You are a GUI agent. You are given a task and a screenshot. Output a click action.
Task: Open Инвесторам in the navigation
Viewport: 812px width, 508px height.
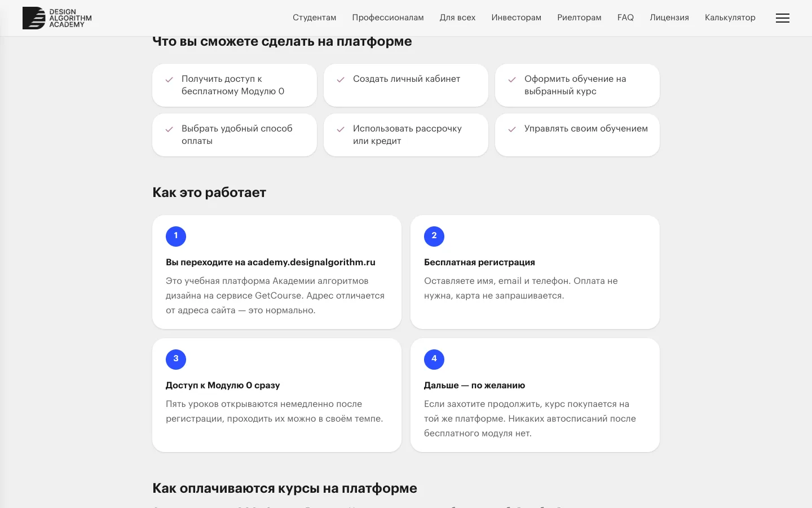[x=517, y=17]
